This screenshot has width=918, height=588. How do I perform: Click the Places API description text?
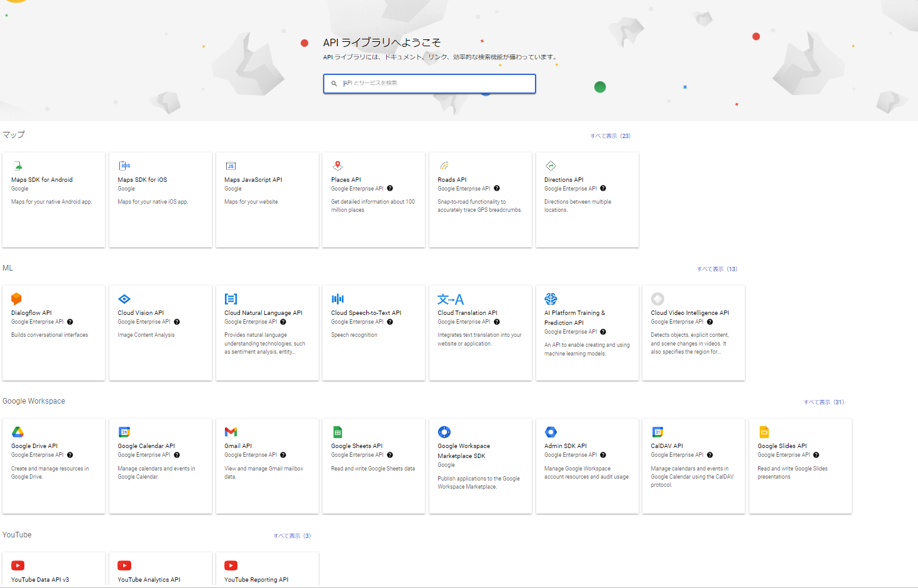(x=373, y=206)
